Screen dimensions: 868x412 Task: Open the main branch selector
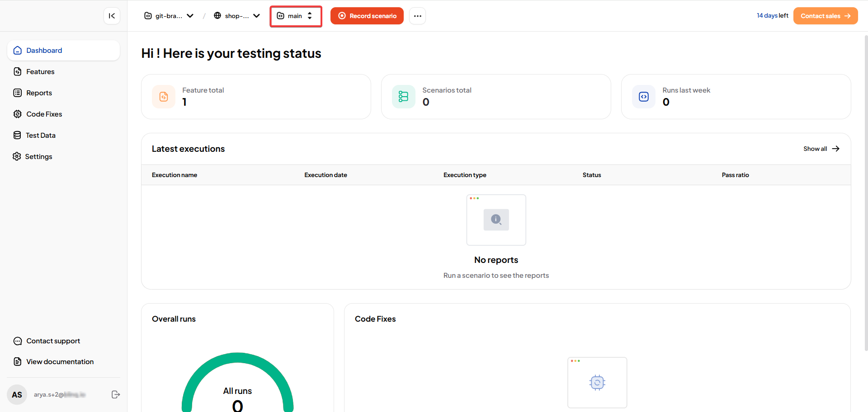[x=296, y=16]
